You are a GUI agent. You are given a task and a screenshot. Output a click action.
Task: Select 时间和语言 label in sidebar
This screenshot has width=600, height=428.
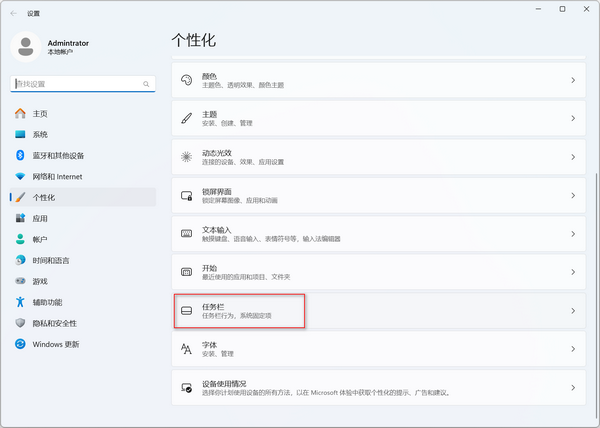(51, 260)
